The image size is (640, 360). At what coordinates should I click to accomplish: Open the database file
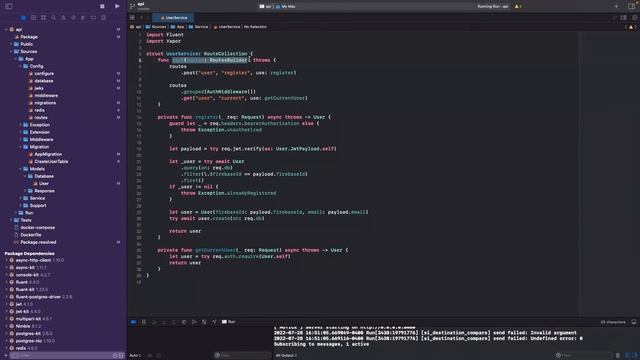point(44,81)
